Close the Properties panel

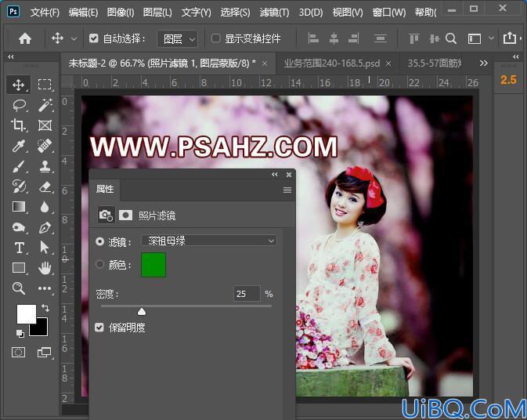click(289, 174)
